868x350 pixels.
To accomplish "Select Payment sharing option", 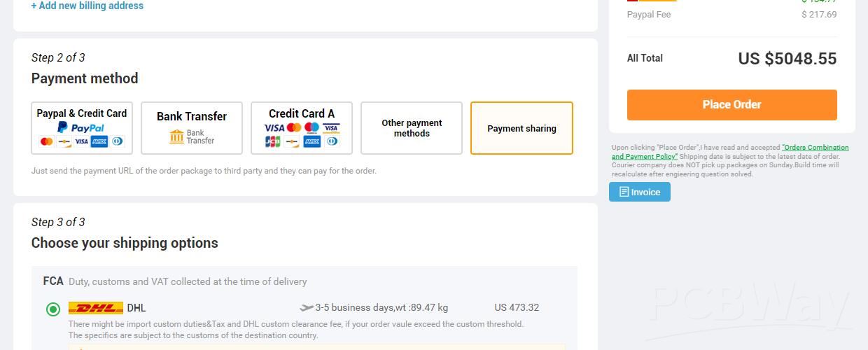I will 521,128.
